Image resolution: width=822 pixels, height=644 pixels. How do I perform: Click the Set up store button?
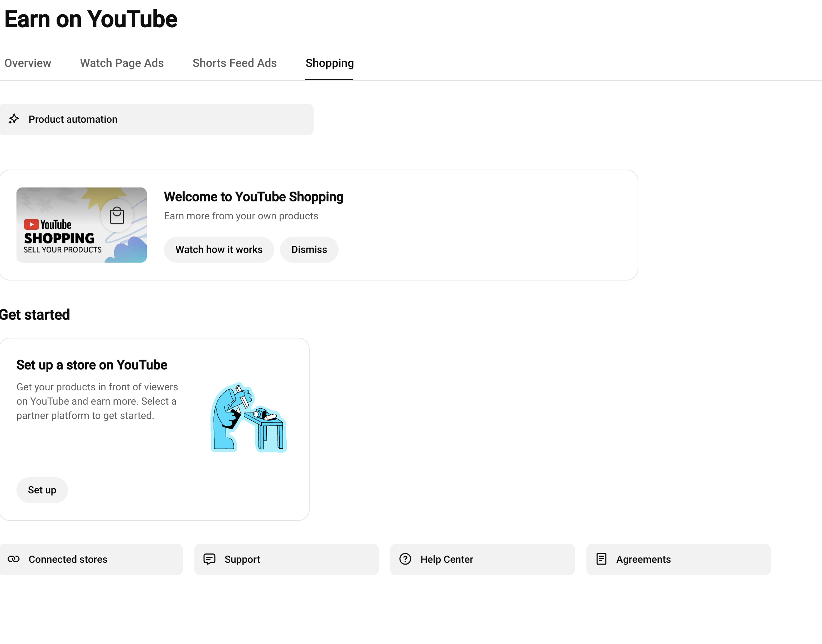42,490
